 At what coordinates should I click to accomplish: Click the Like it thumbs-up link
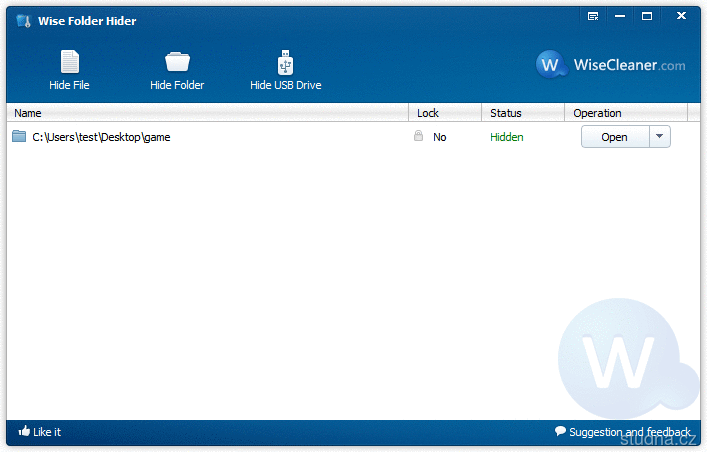40,432
